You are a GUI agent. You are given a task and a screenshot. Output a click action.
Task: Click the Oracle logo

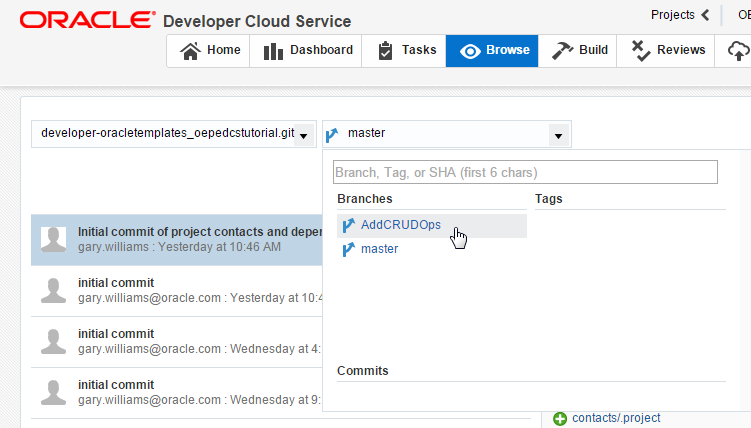point(87,20)
